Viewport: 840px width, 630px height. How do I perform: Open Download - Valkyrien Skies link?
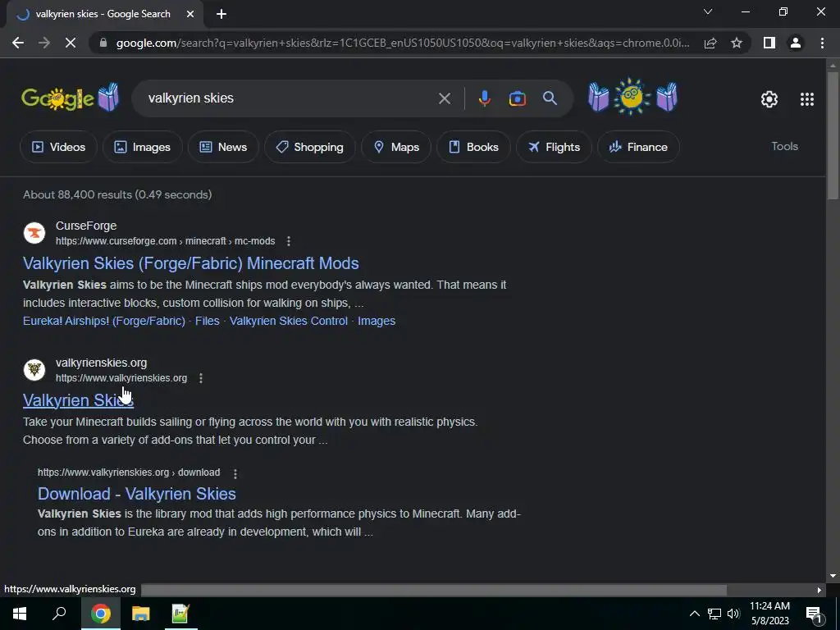(137, 493)
